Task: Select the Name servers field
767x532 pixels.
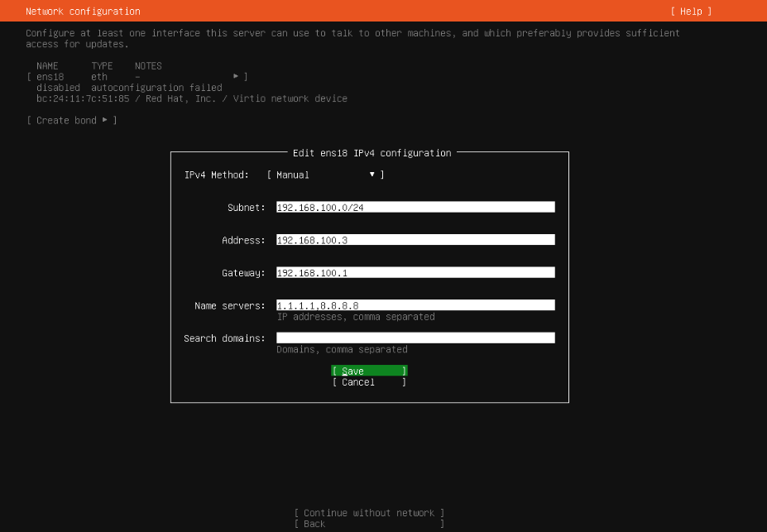Action: pos(415,305)
